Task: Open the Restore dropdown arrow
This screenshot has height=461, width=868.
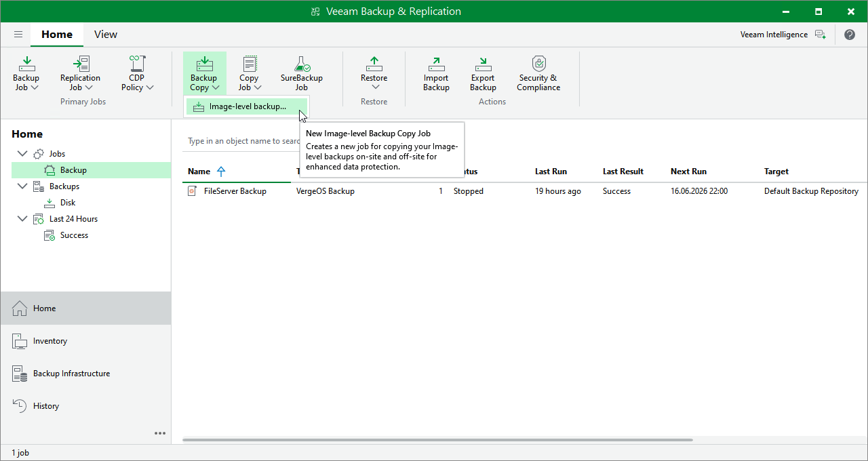Action: pos(374,87)
